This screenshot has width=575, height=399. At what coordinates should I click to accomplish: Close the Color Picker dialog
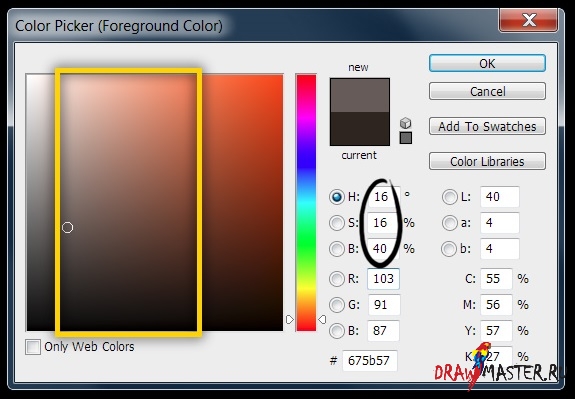528,21
